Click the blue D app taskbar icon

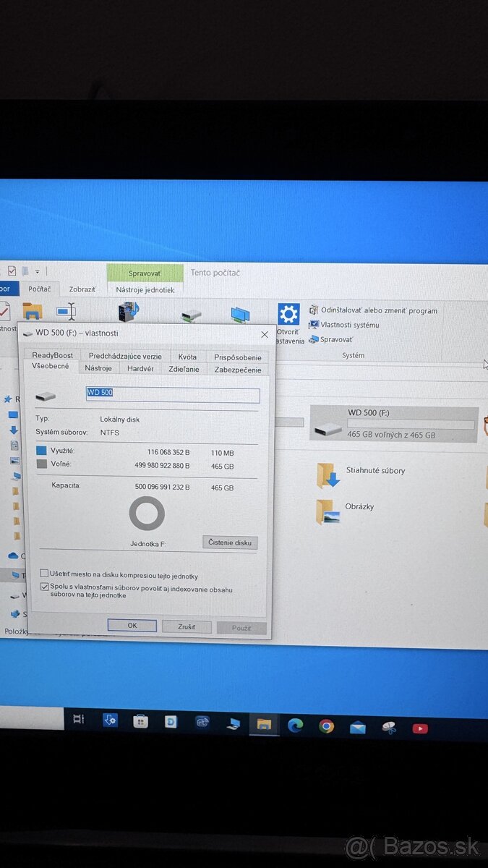[171, 721]
